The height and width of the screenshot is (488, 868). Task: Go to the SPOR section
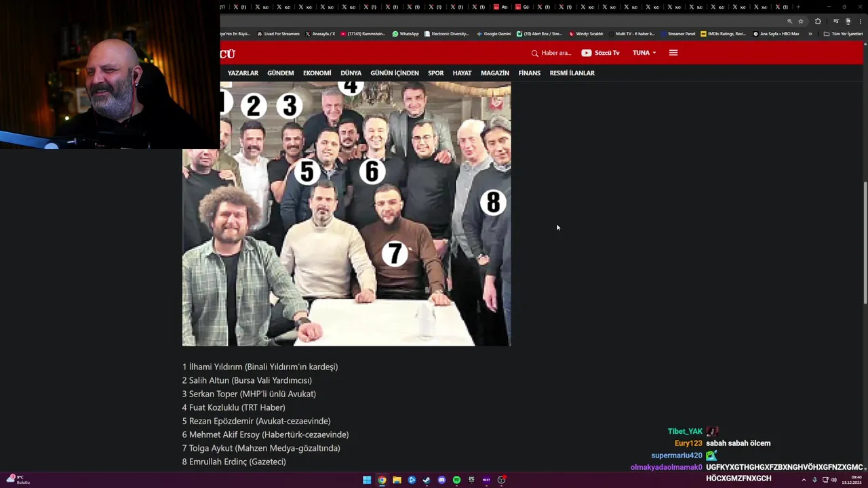436,73
